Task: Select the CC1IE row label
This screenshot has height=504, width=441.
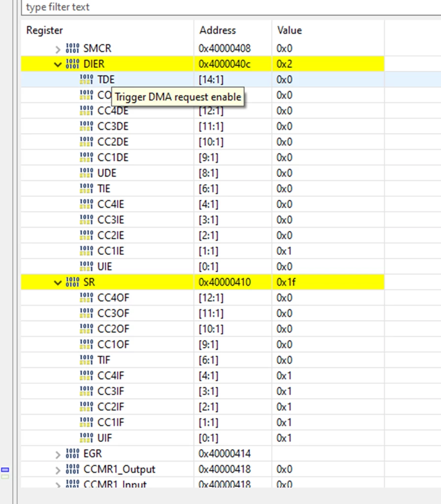Action: [111, 251]
